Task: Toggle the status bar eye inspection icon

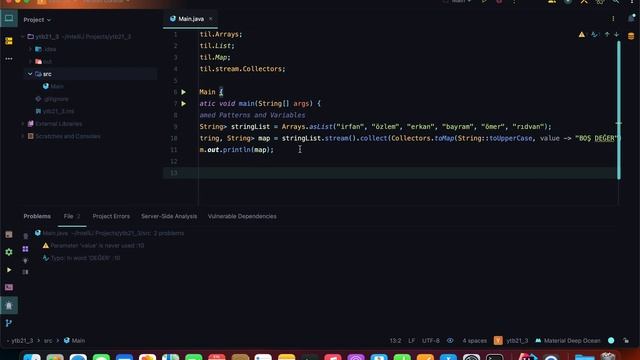Action: [x=450, y=340]
